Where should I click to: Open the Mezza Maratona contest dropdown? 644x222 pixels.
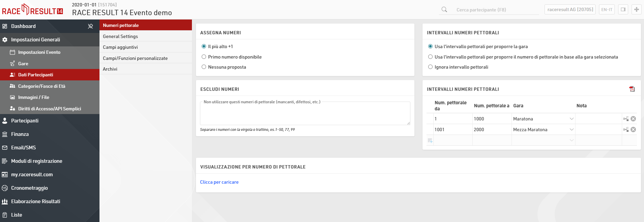(571, 129)
